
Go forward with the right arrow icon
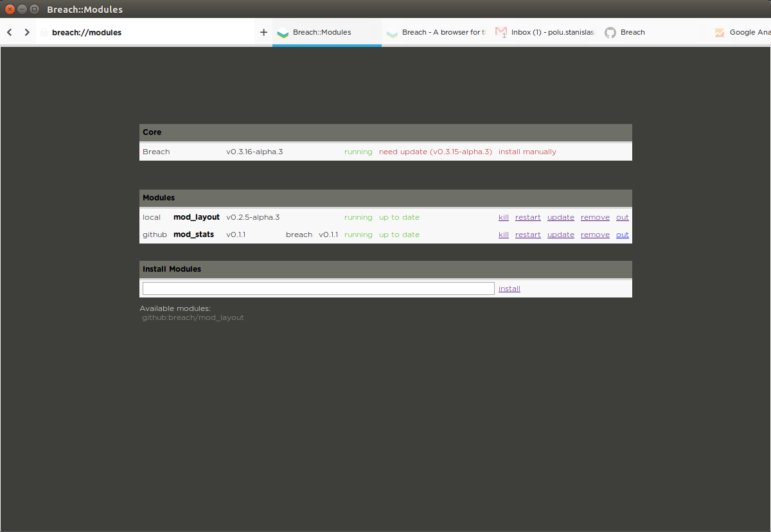point(26,32)
